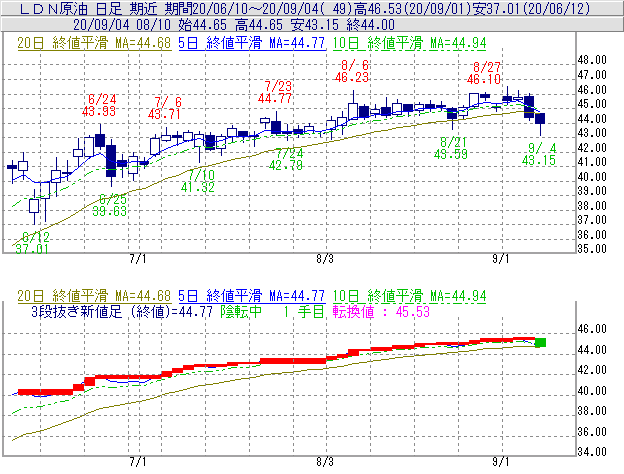Click the green 1 手目 count text
This screenshot has height=474, width=624.
coord(304,312)
